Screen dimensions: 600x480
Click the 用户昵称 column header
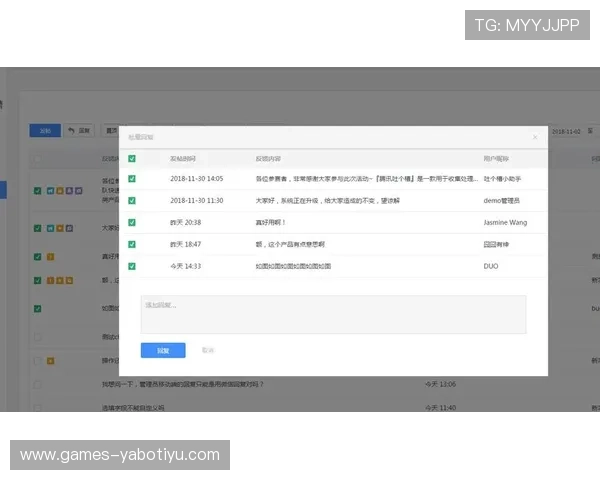click(496, 158)
